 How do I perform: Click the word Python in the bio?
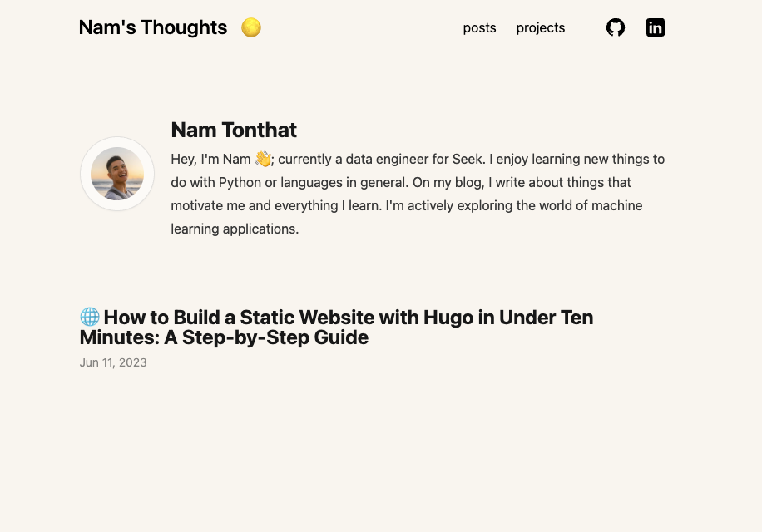[x=240, y=183]
